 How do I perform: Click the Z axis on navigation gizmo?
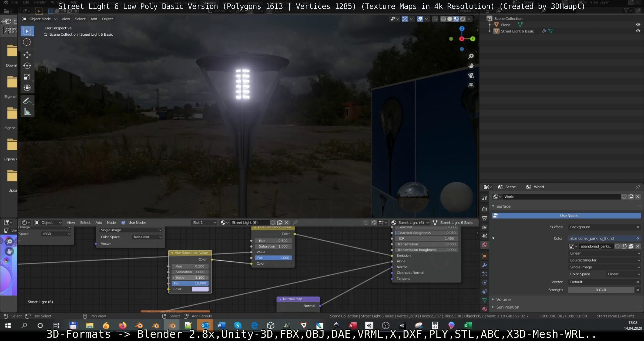[x=462, y=28]
